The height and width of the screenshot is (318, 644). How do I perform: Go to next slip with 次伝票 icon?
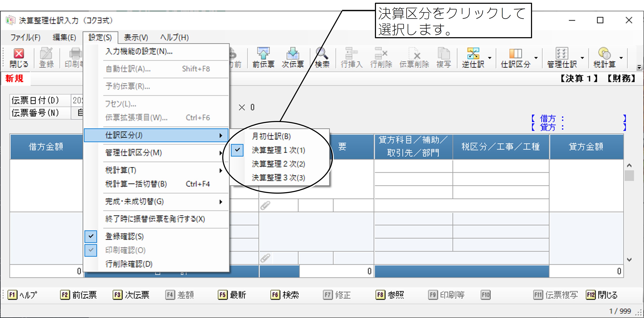pos(293,58)
